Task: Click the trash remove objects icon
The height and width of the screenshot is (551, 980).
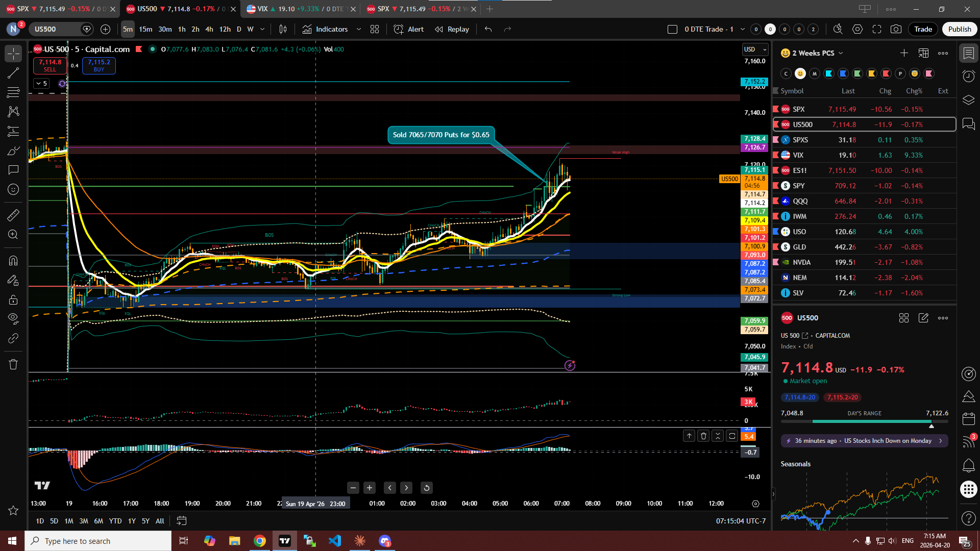Action: (13, 364)
